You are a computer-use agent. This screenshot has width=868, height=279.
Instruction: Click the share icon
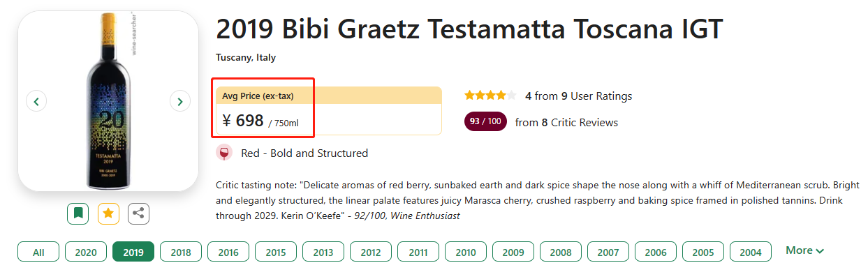(x=139, y=213)
